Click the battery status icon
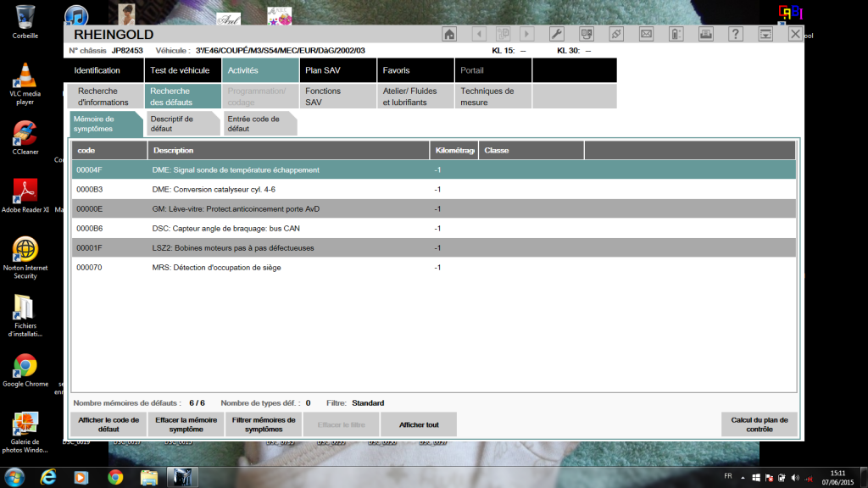Screen dimensions: 868x488 (x=676, y=34)
